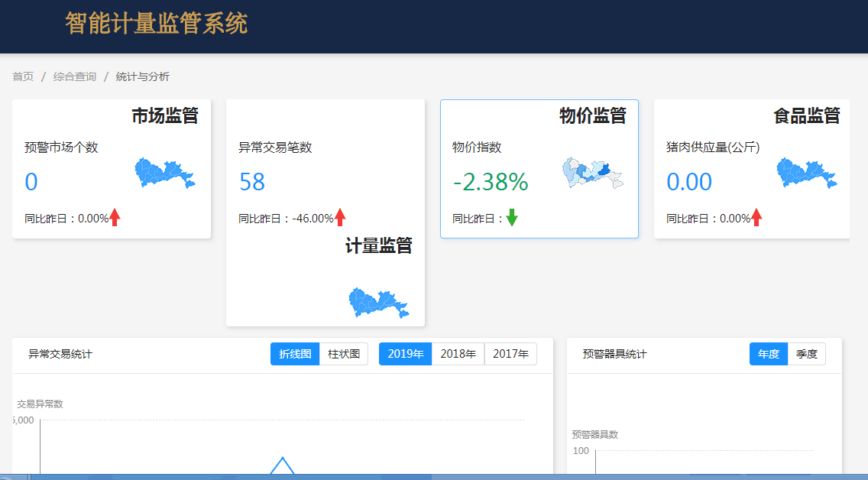Click the green down arrow on 物价监管 card
This screenshot has width=868, height=480.
512,217
